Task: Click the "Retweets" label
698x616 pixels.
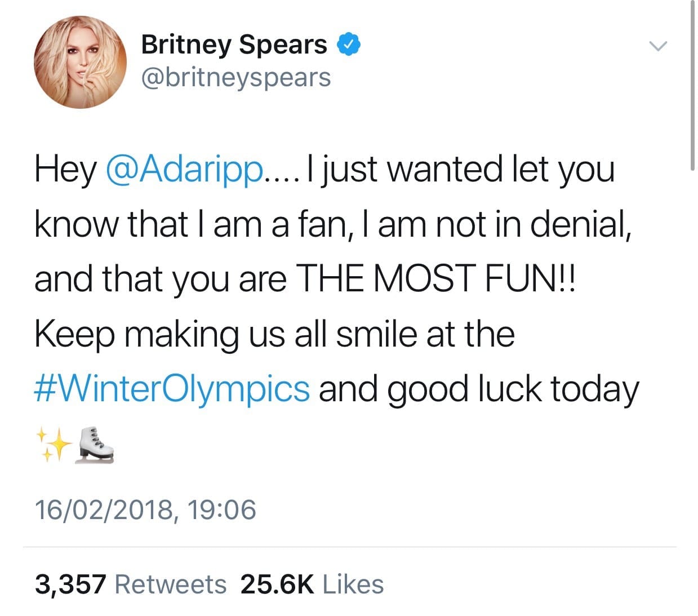Action: click(x=170, y=584)
